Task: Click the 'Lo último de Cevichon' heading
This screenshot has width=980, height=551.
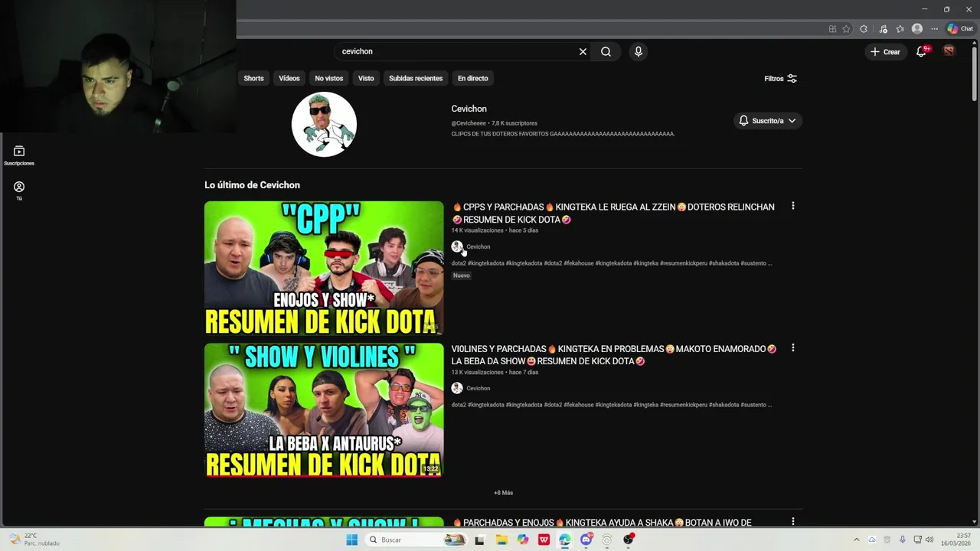Action: tap(252, 185)
